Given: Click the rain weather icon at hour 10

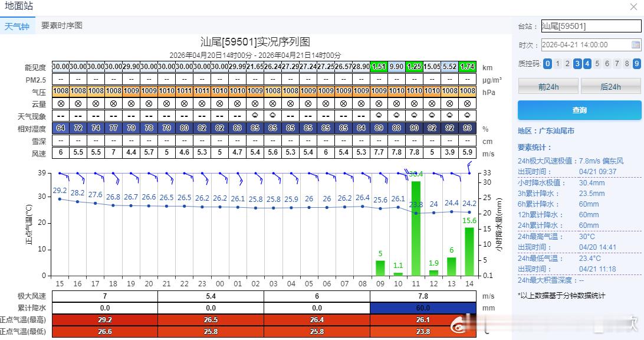Looking at the screenshot, I should click(x=396, y=116).
